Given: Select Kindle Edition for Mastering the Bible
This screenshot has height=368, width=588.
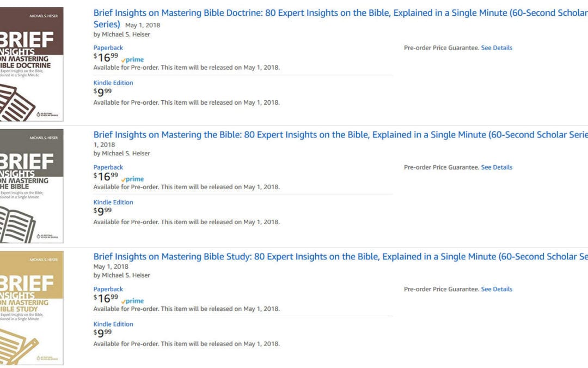Looking at the screenshot, I should coord(113,202).
